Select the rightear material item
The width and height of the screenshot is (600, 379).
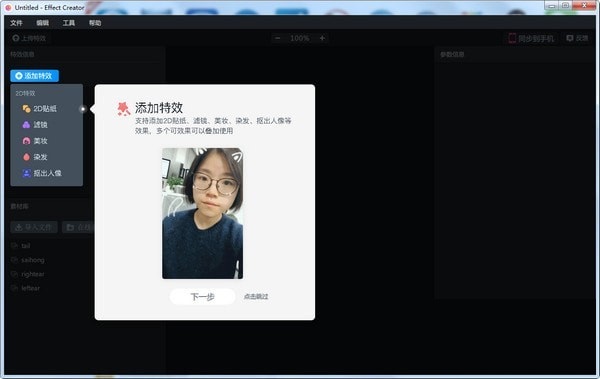33,274
